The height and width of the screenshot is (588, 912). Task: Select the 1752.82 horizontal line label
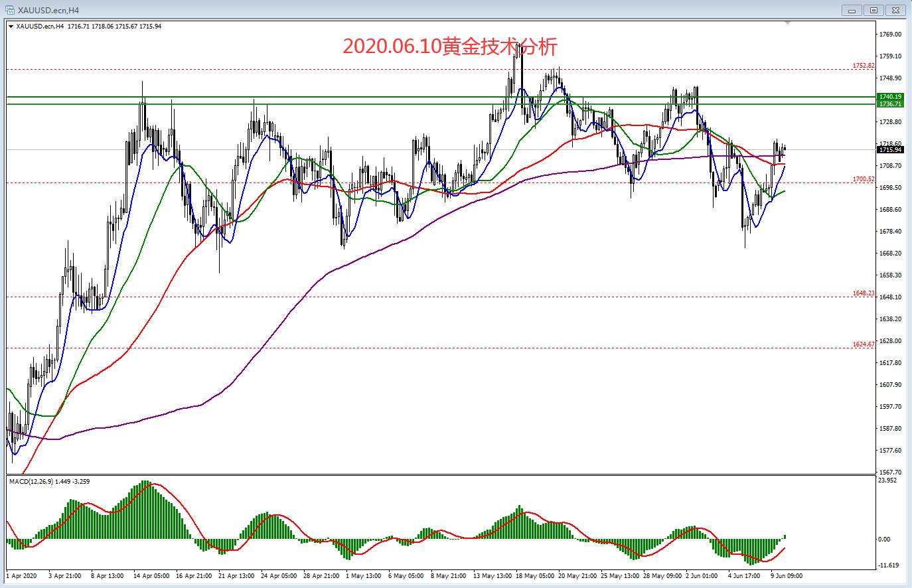(864, 66)
